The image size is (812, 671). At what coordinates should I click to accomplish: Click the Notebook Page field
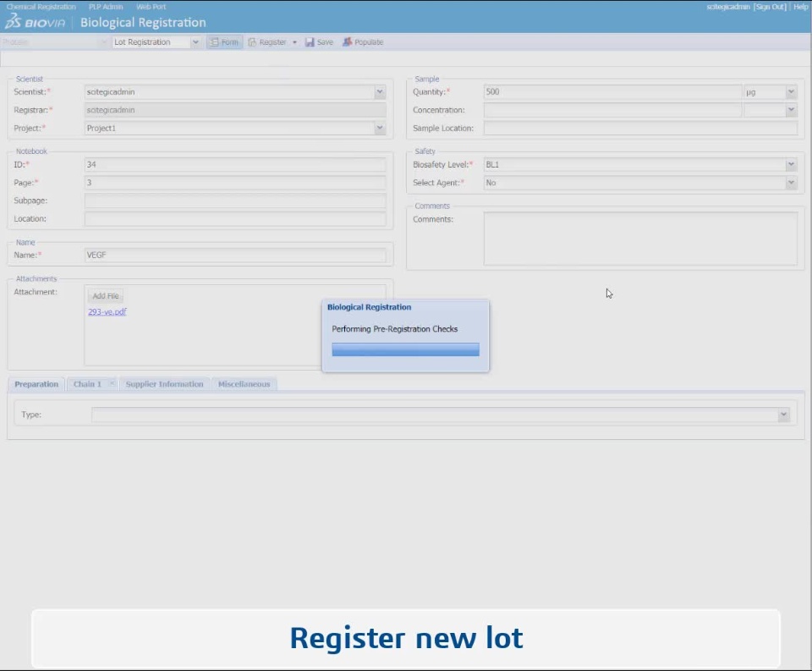[x=235, y=183]
